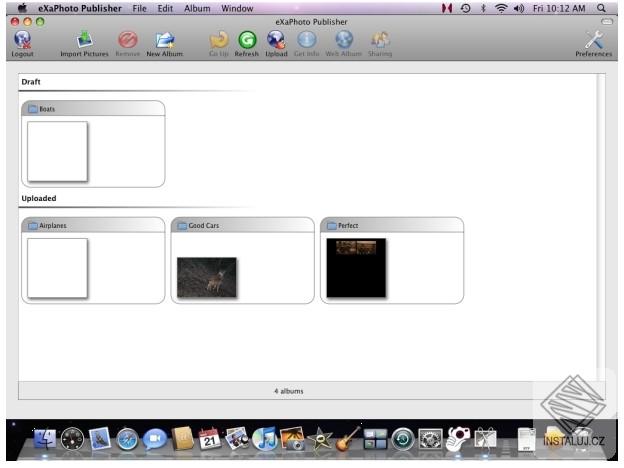This screenshot has height=468, width=624.
Task: Open the Address Book icon in Dock
Action: coord(182,439)
